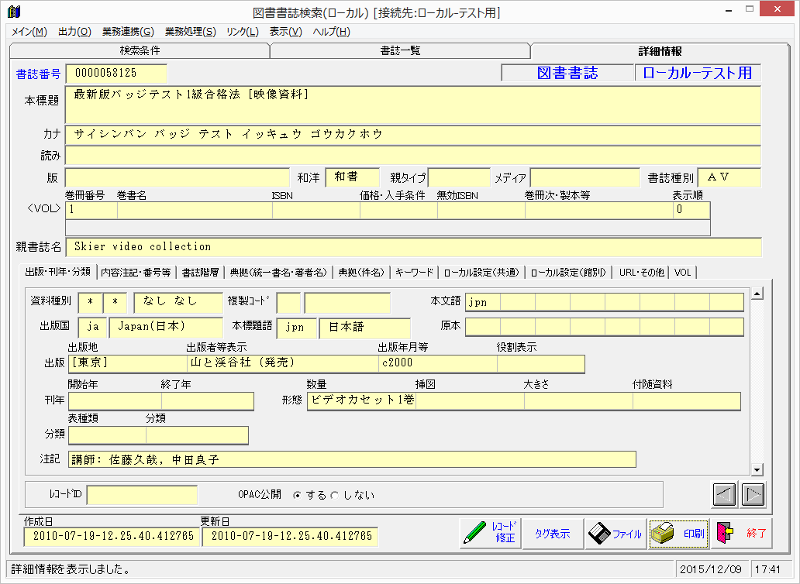Switch to the 検索条件 tab
This screenshot has height=584, width=800.
pyautogui.click(x=140, y=50)
